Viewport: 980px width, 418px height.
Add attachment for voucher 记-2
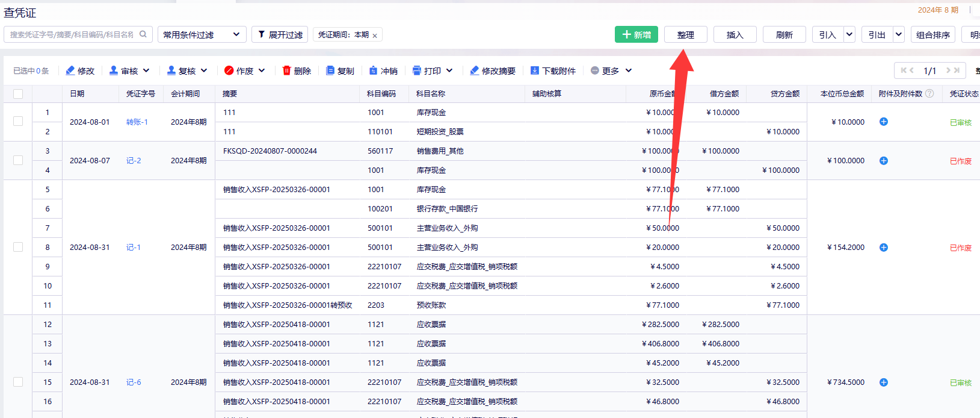(884, 160)
